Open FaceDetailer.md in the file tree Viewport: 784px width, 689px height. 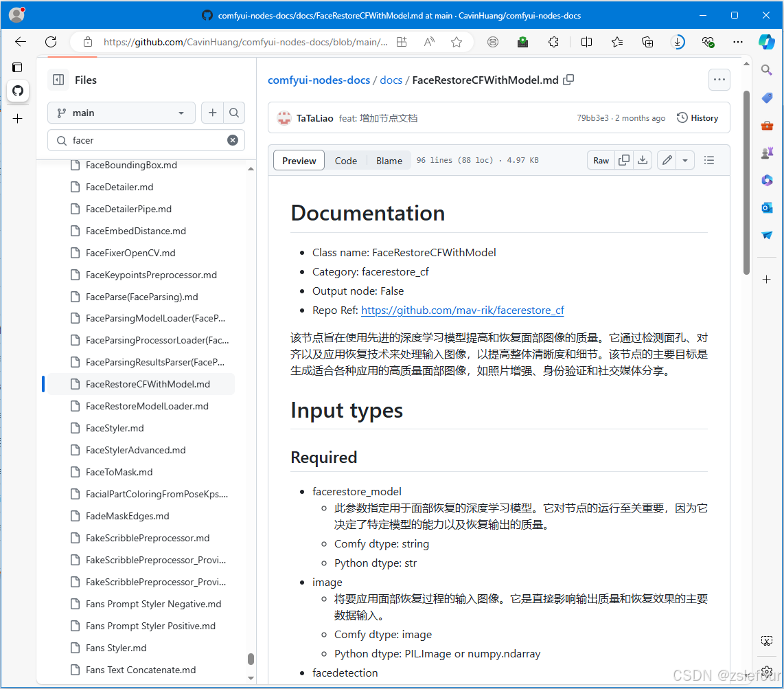[119, 187]
